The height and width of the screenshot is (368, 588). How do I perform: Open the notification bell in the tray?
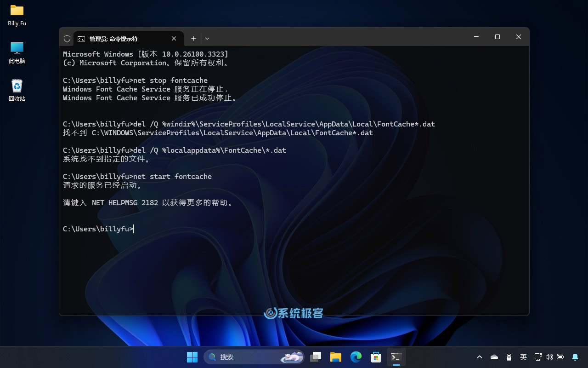[575, 357]
